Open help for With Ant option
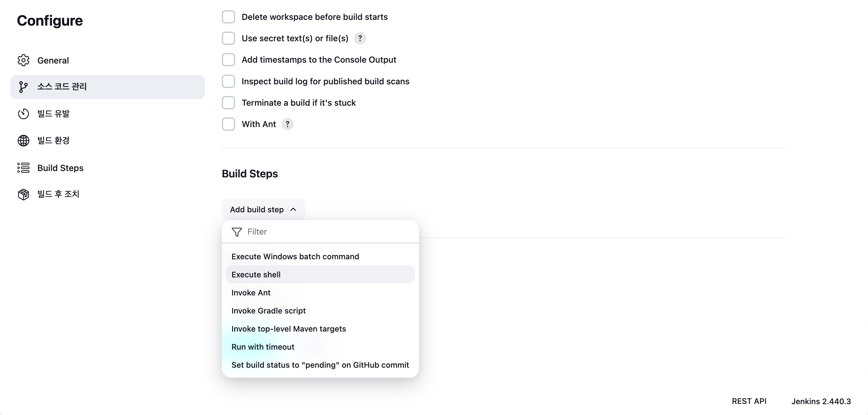 287,124
